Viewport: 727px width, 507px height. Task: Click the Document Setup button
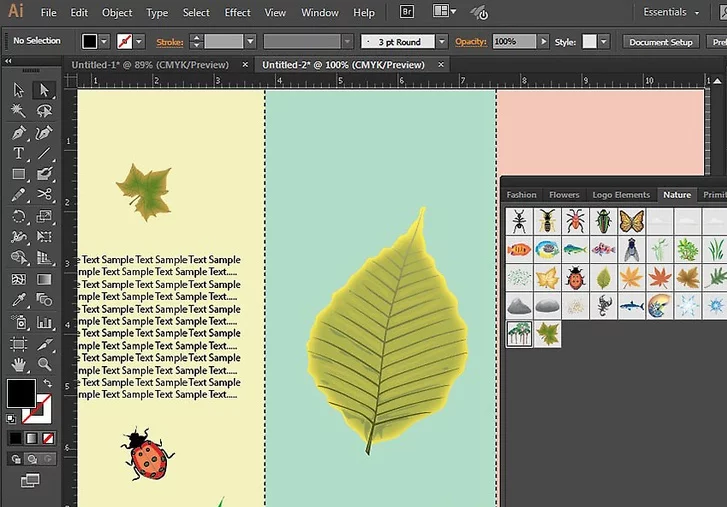point(660,42)
